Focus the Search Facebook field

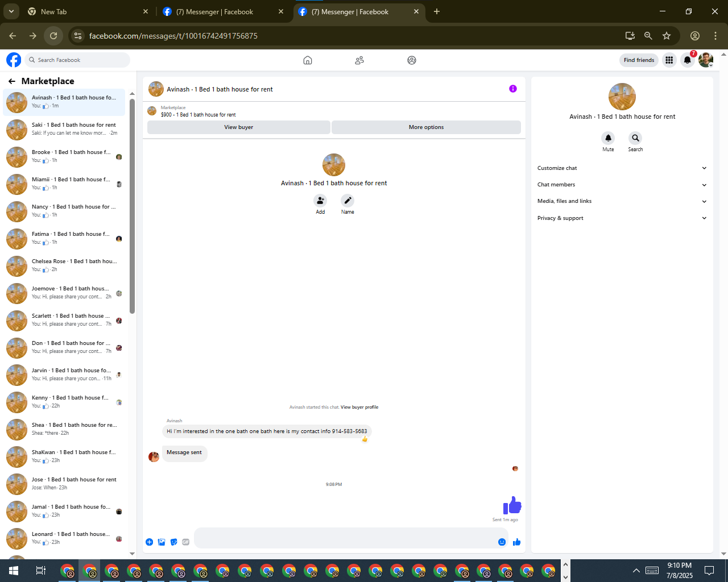point(77,60)
